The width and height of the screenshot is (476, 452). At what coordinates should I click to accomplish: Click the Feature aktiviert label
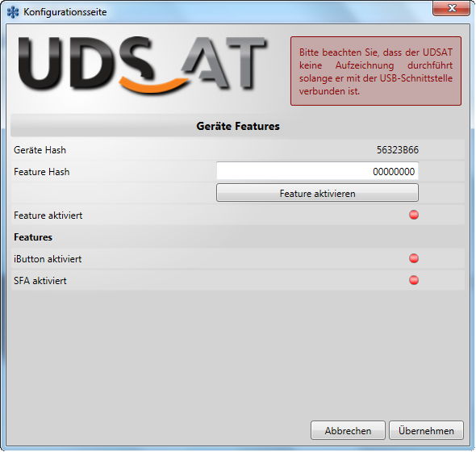[48, 216]
